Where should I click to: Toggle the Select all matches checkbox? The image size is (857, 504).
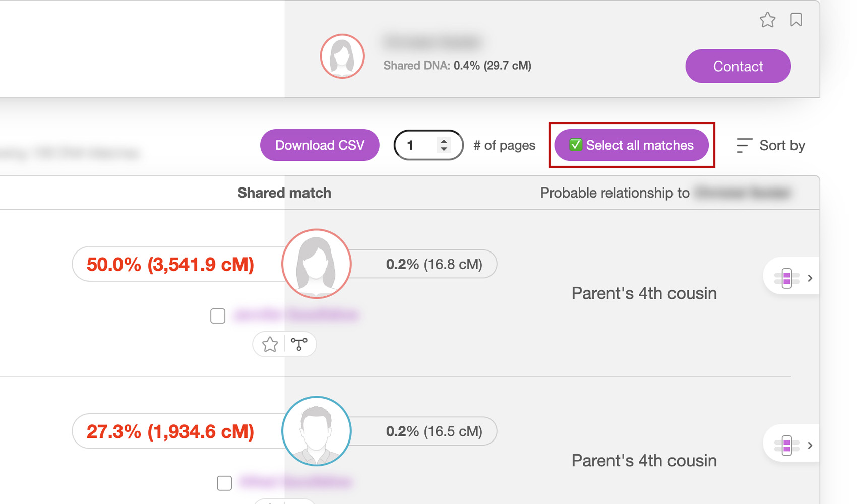tap(575, 145)
